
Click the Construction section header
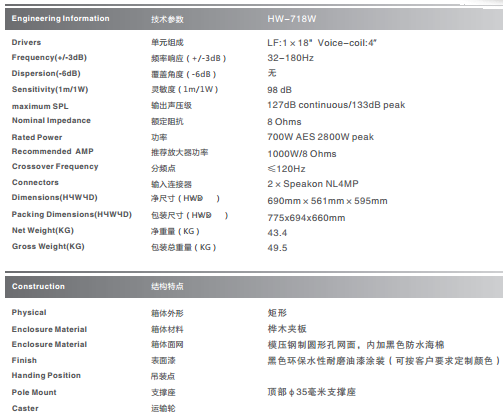[38, 286]
